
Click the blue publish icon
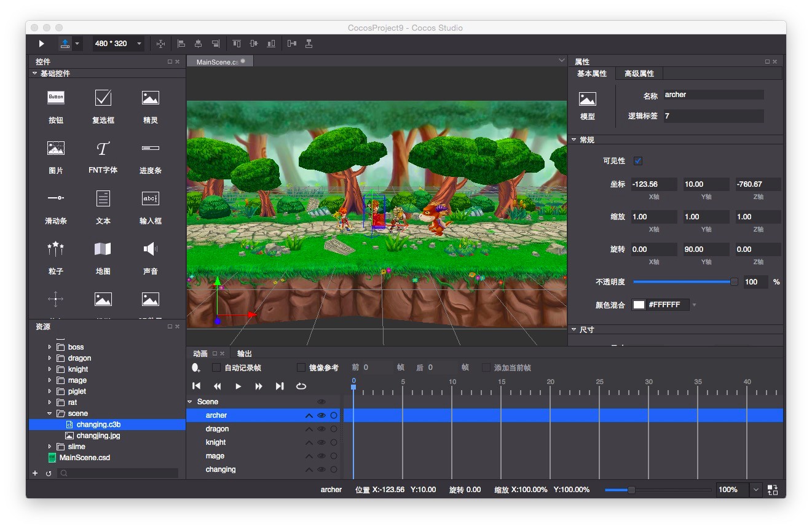[x=65, y=44]
